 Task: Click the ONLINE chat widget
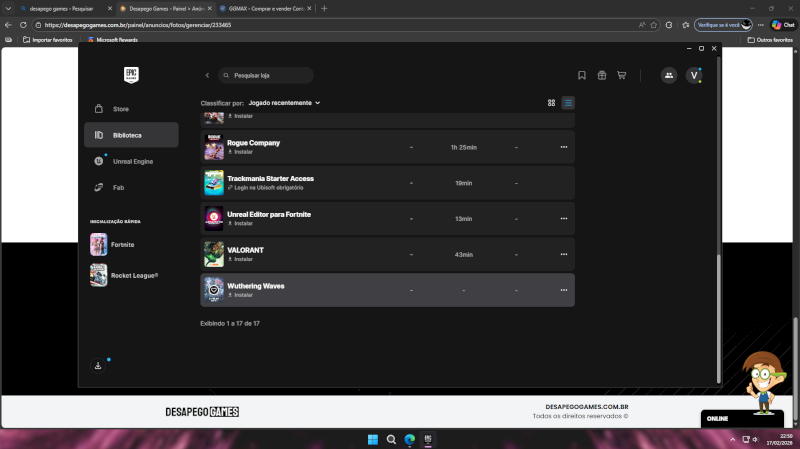coord(742,418)
